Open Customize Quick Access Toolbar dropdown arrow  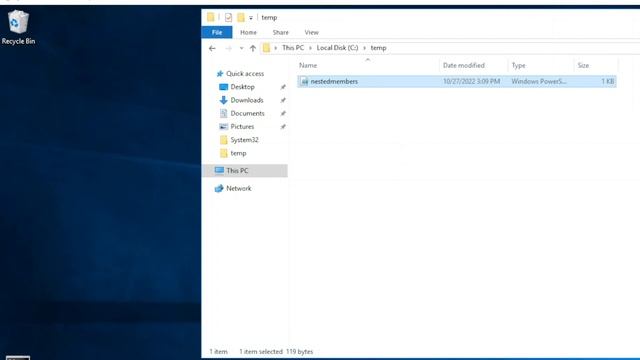(x=251, y=18)
